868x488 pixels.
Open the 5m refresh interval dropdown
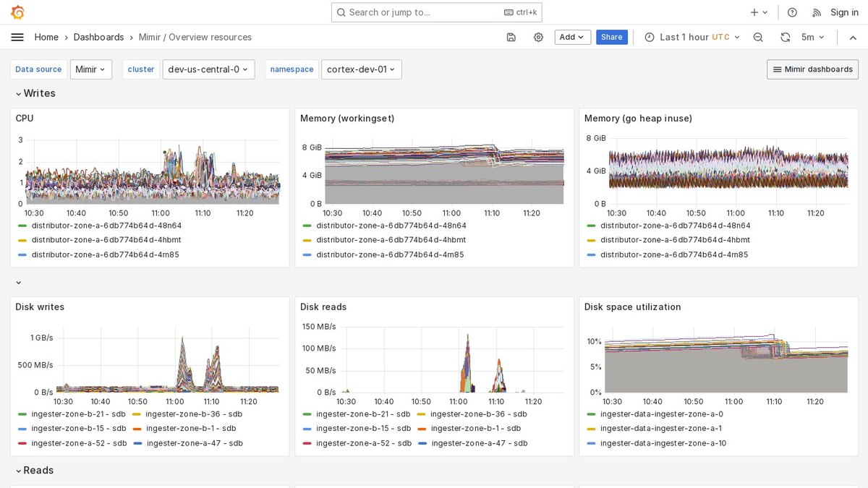coord(812,37)
